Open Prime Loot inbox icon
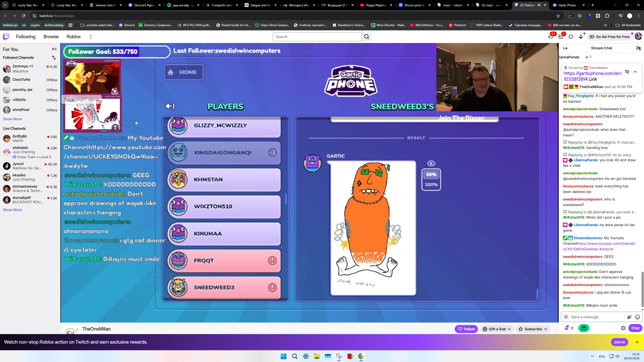The image size is (644, 362). tap(550, 37)
